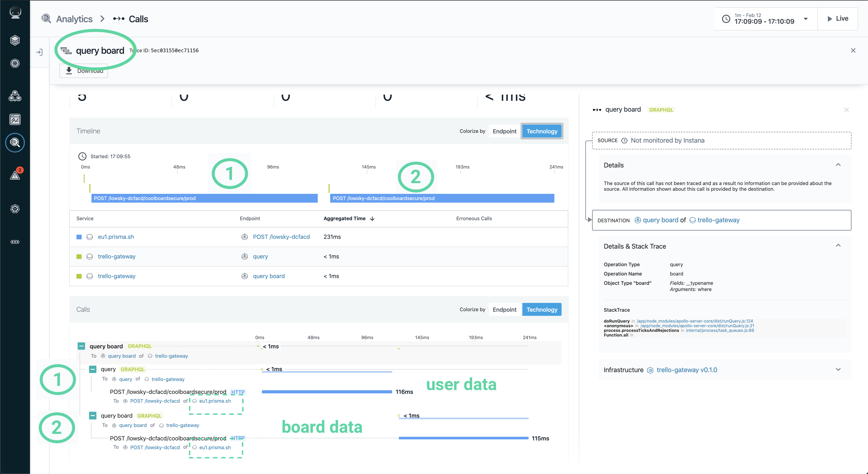This screenshot has width=868, height=474.
Task: Click the expand sidebar arrow icon
Action: 40,52
